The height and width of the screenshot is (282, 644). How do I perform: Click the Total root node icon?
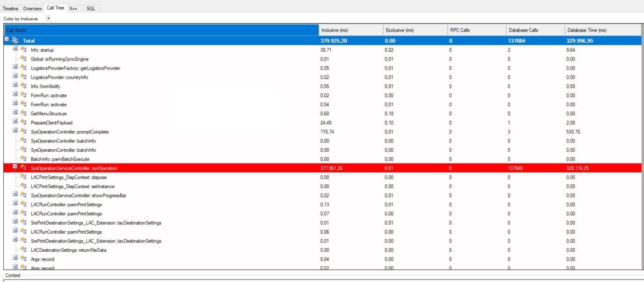point(15,40)
